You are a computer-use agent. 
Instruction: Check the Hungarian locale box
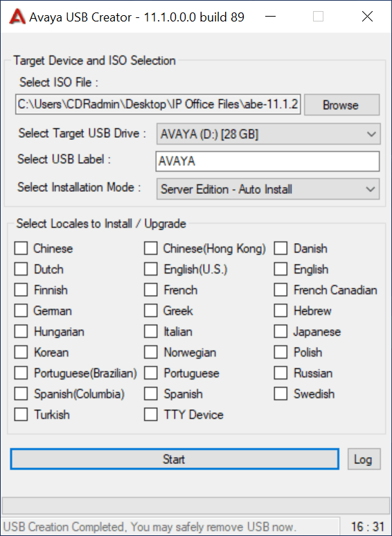coord(21,332)
